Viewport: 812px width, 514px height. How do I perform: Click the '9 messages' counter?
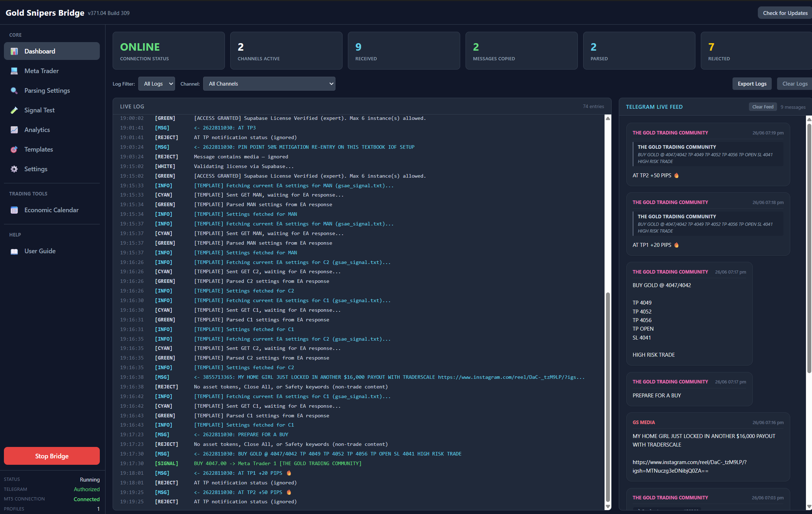793,107
